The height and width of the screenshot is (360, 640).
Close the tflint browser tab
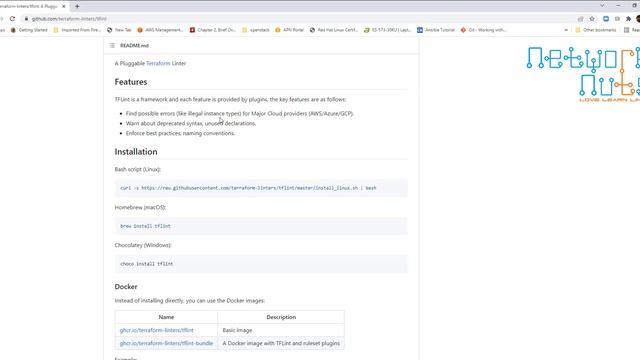[64, 6]
